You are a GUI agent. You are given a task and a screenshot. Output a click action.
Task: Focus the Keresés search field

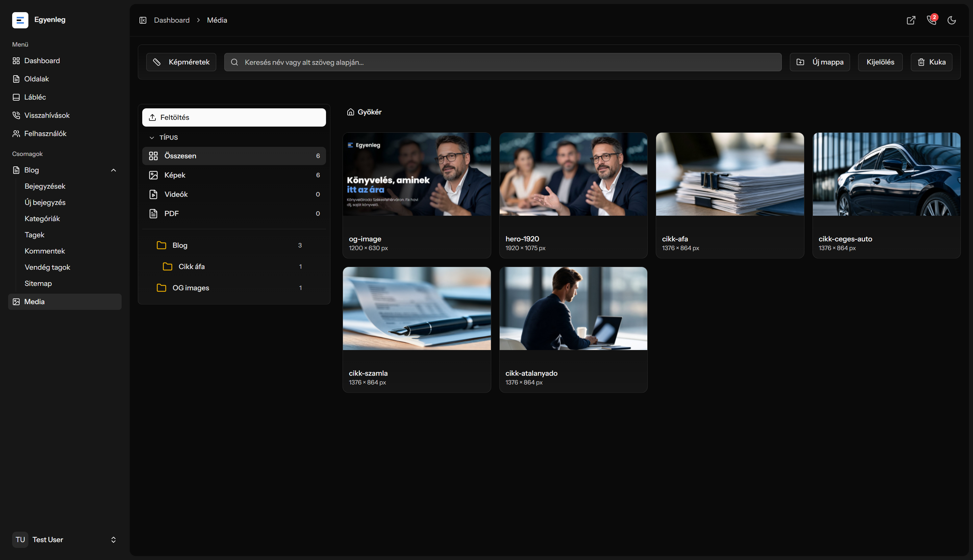503,62
